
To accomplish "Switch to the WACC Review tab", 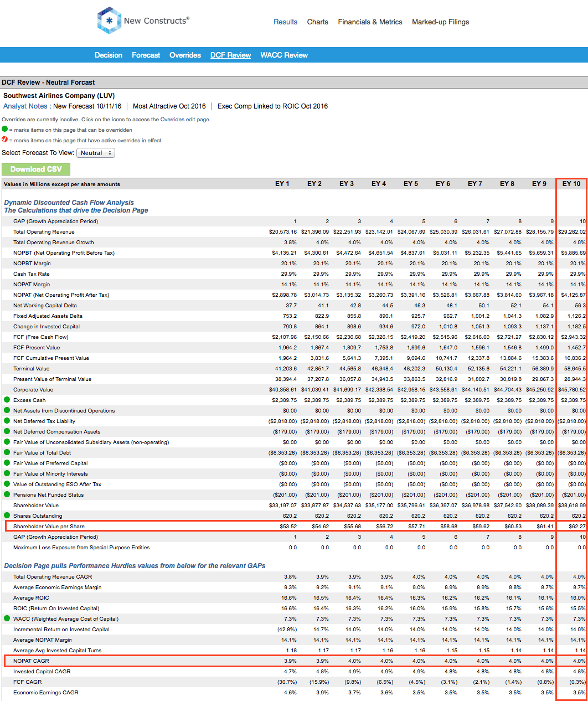I will (284, 55).
